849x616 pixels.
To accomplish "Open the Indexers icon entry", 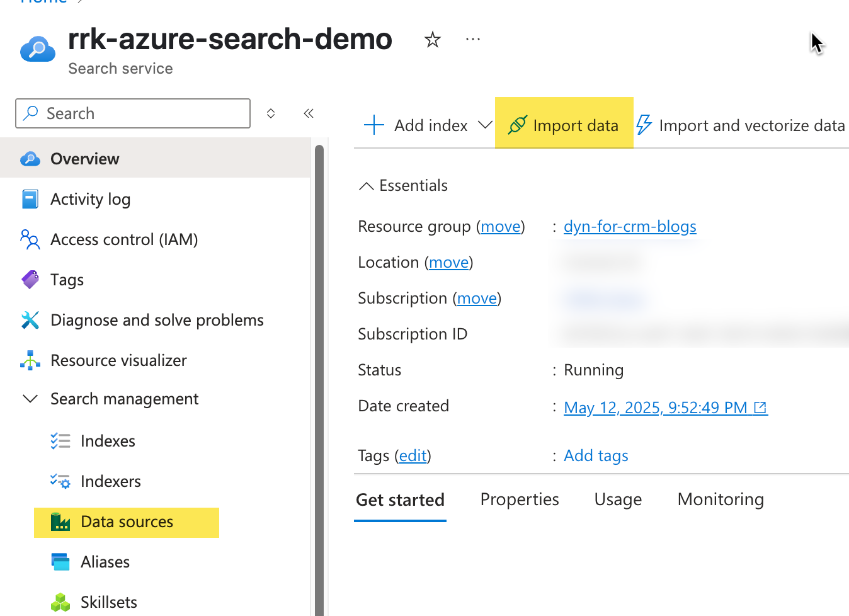I will [x=60, y=481].
